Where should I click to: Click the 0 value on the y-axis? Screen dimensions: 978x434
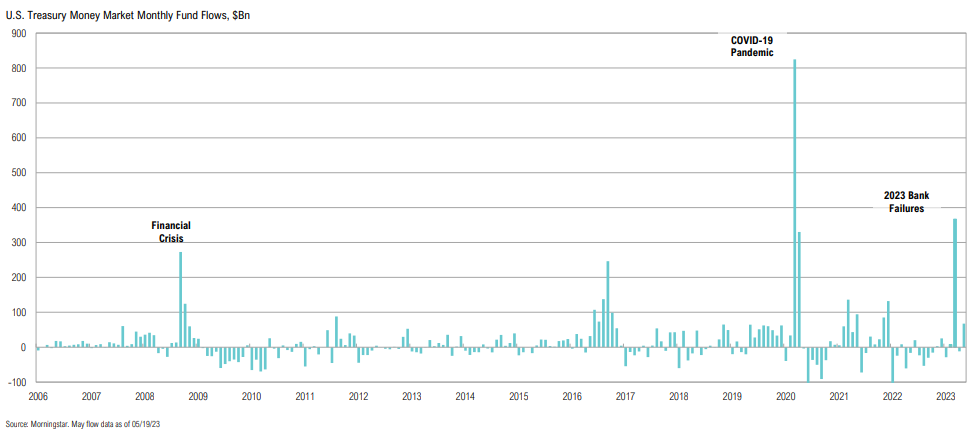point(23,347)
